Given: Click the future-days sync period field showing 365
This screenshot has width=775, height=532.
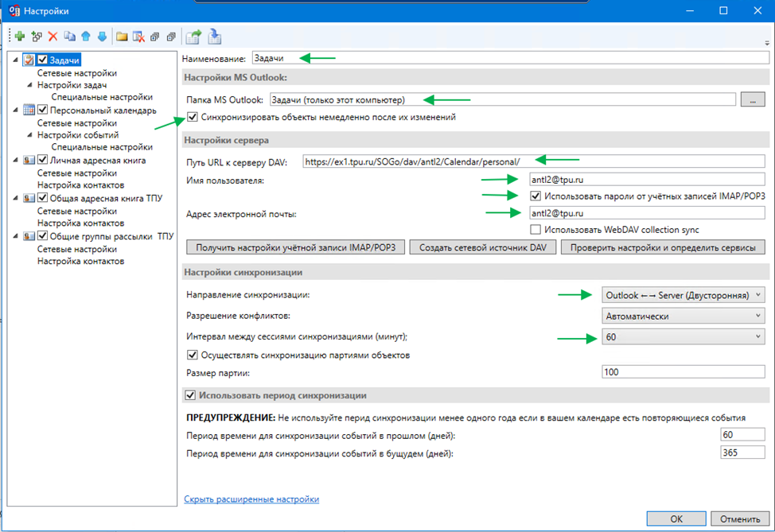Looking at the screenshot, I should 742,452.
